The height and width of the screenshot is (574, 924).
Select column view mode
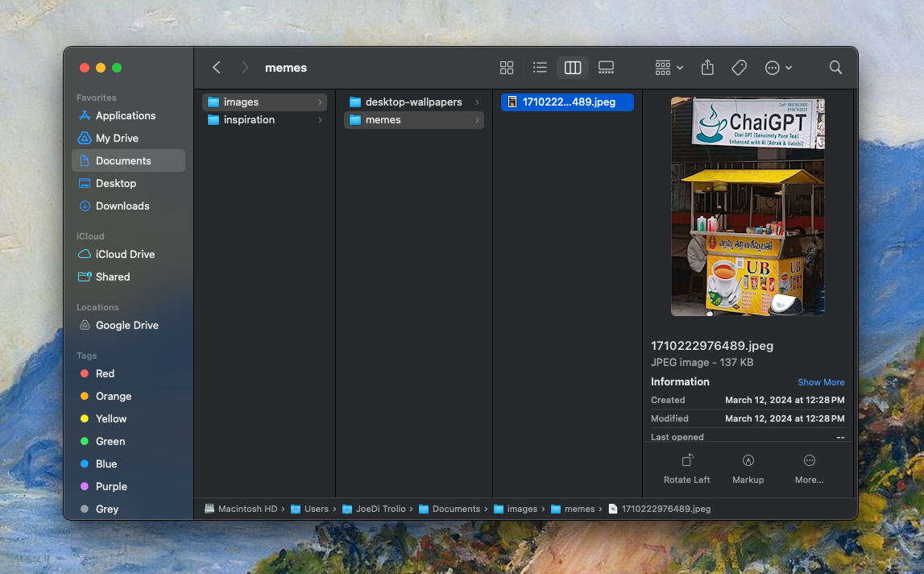pos(573,68)
